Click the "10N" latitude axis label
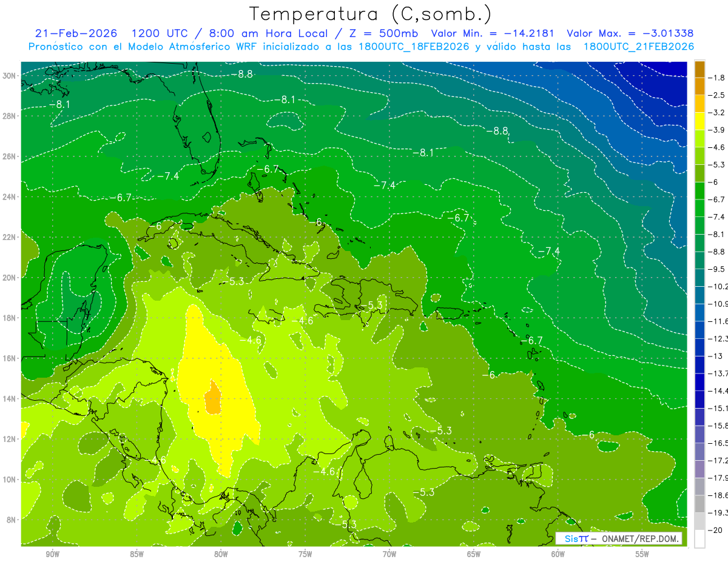 [x=10, y=480]
